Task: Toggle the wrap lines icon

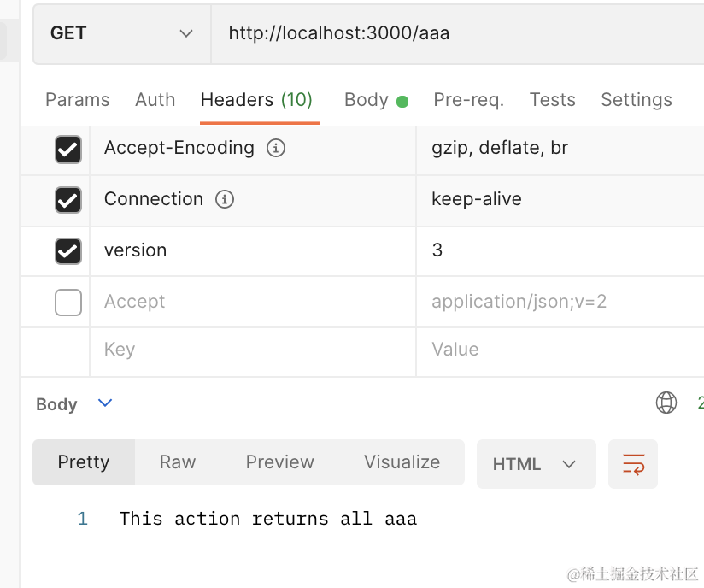Action: pyautogui.click(x=633, y=464)
